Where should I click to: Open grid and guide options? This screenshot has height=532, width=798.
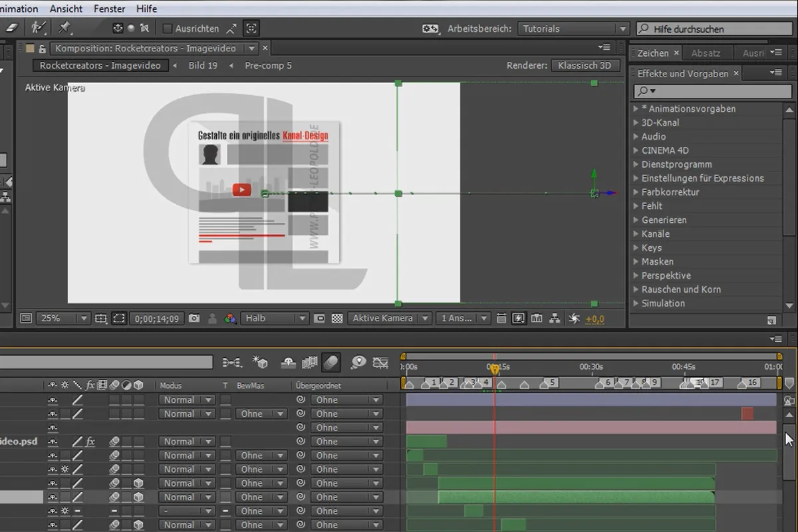(x=101, y=319)
